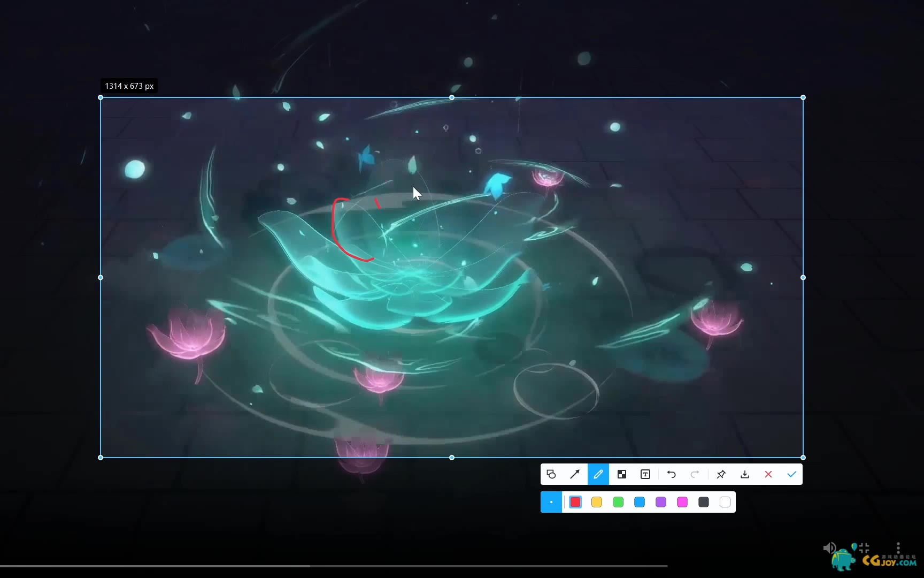
Task: Select the pencil freehand tool
Action: click(598, 474)
